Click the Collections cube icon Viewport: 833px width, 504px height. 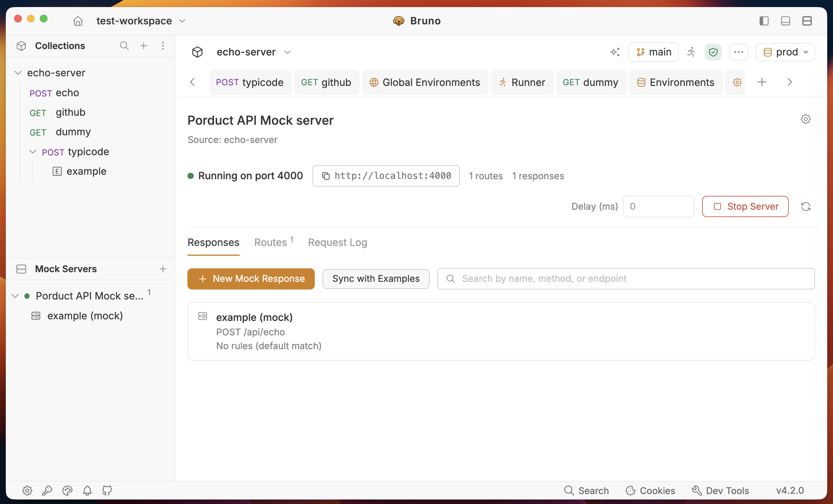click(21, 46)
